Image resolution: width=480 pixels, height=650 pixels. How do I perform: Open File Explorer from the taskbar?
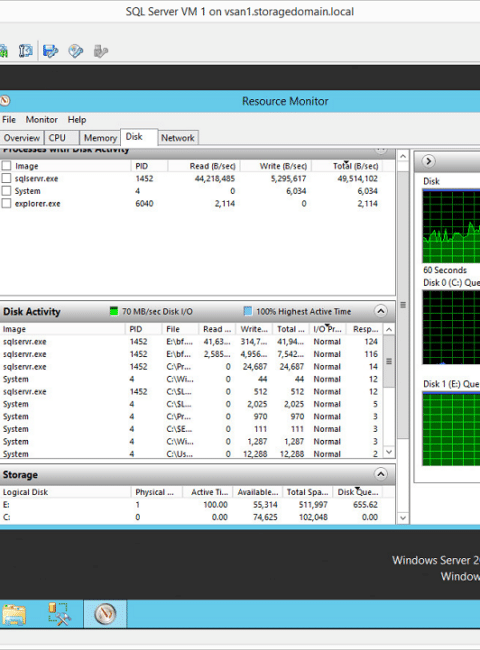(14, 614)
